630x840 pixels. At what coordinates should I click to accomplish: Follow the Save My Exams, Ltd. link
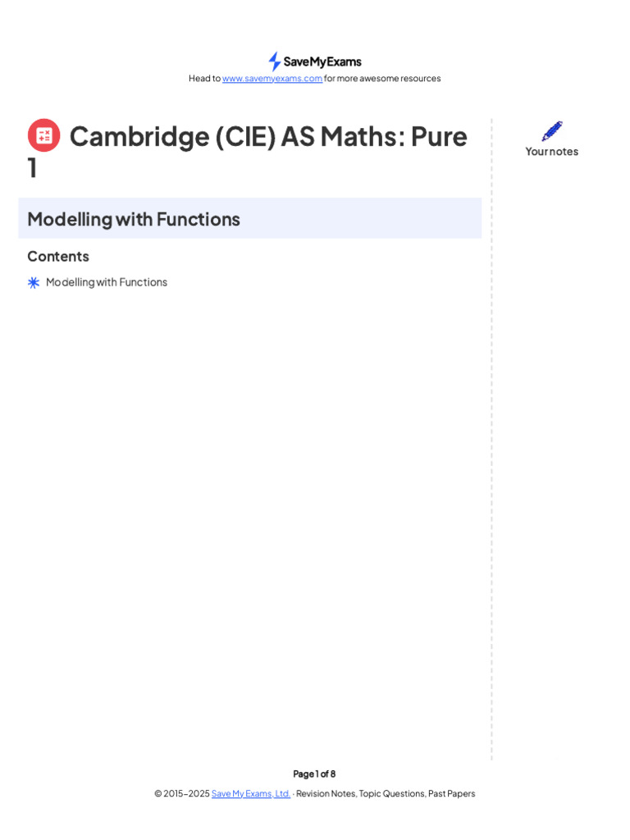pyautogui.click(x=251, y=793)
